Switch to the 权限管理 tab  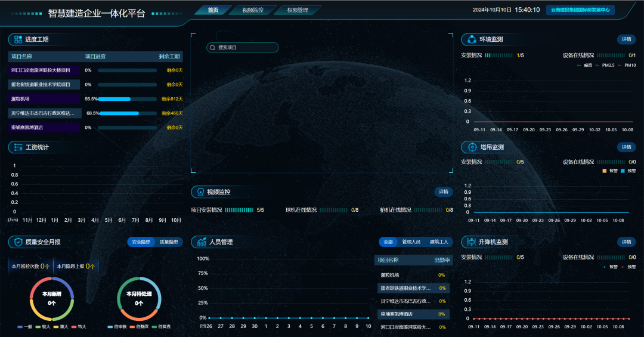click(298, 10)
